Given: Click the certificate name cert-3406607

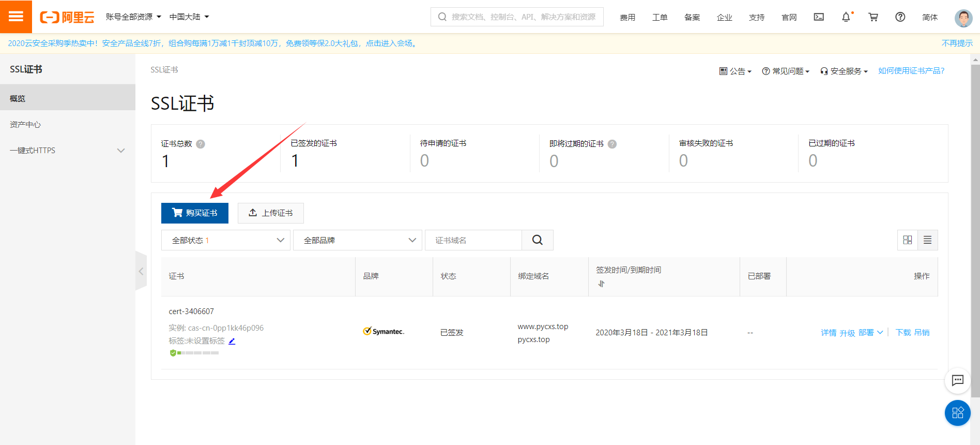Looking at the screenshot, I should (191, 311).
